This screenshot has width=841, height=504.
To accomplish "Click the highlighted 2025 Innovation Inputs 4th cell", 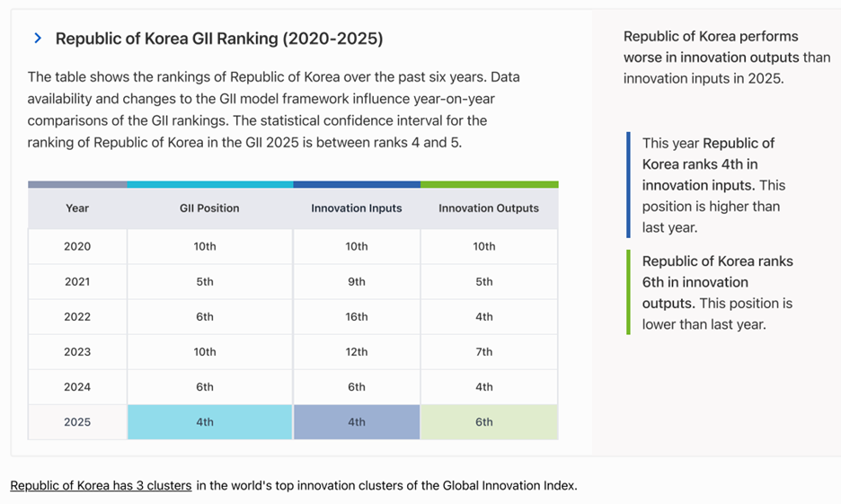I will (357, 422).
